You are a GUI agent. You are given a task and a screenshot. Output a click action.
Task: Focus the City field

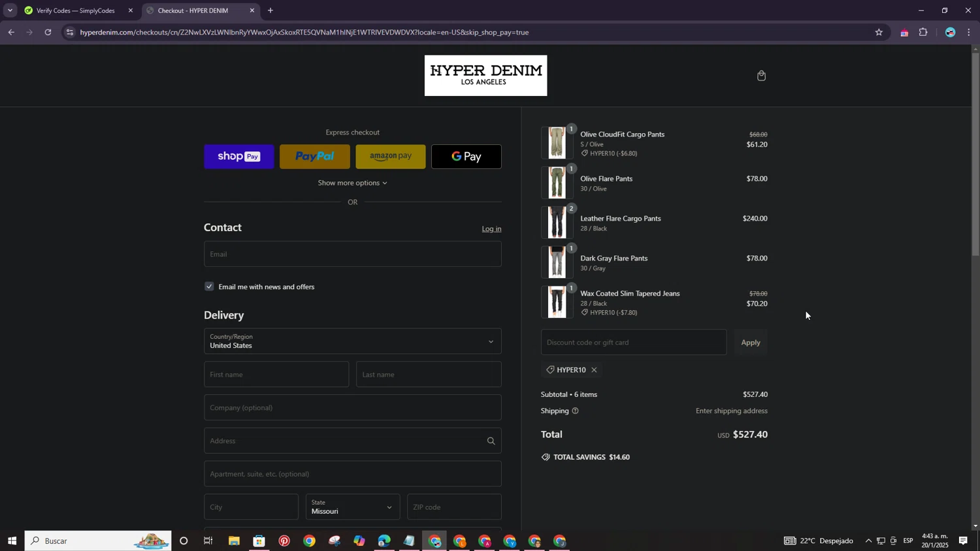(x=251, y=507)
